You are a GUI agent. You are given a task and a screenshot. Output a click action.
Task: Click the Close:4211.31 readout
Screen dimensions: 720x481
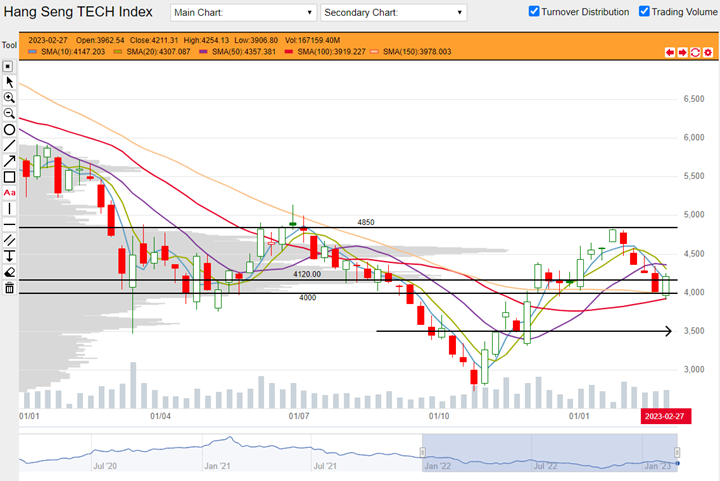[x=154, y=40]
